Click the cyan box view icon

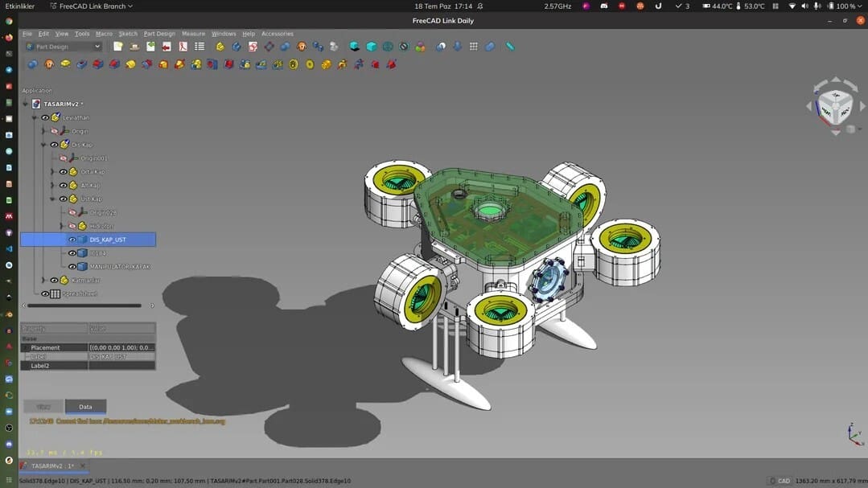click(371, 47)
